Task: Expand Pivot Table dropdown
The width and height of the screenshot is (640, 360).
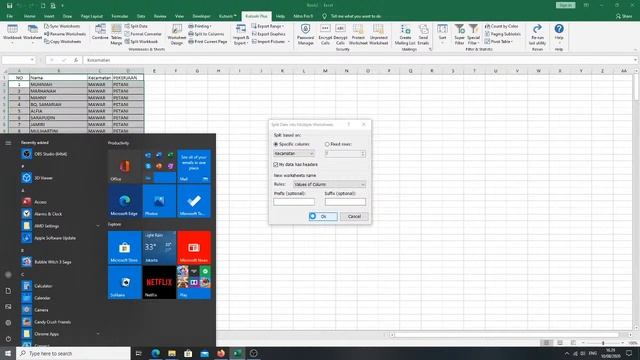Action: 499,42
